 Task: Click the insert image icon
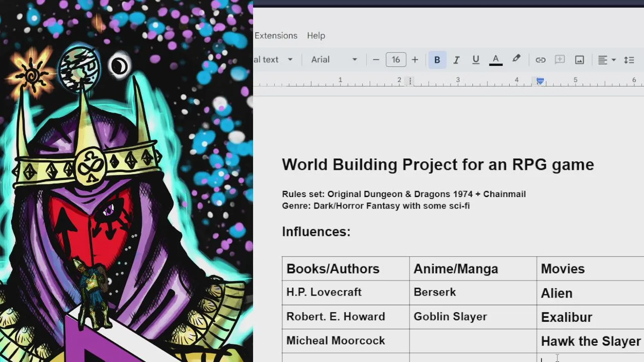pos(580,60)
